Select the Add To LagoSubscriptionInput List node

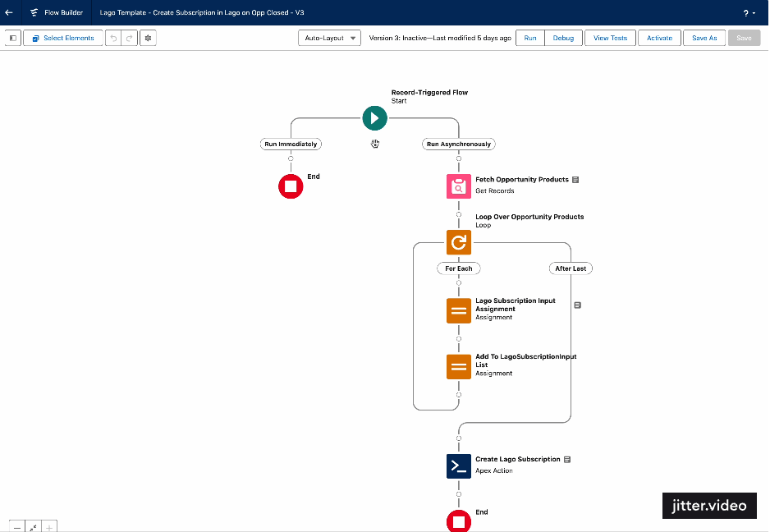[x=458, y=366]
